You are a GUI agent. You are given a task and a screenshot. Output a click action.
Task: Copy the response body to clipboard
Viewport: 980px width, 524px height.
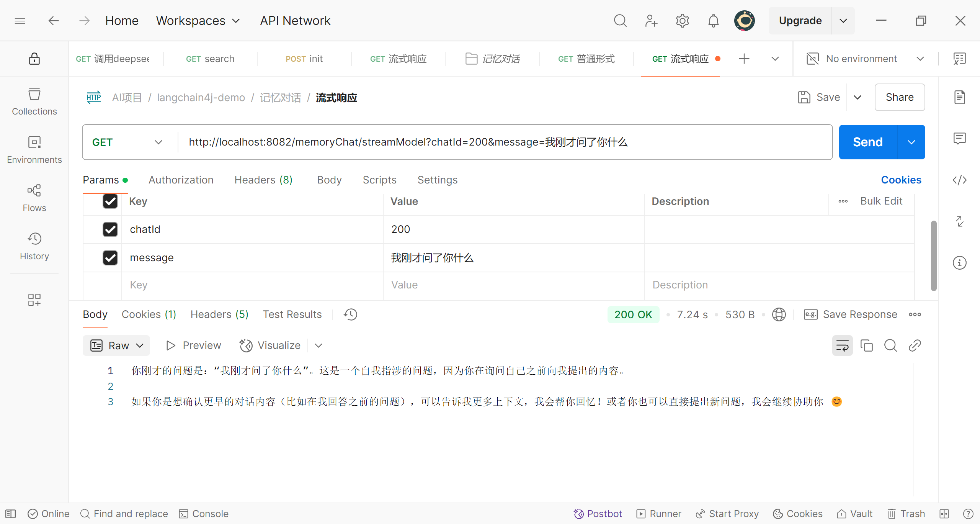coord(866,346)
